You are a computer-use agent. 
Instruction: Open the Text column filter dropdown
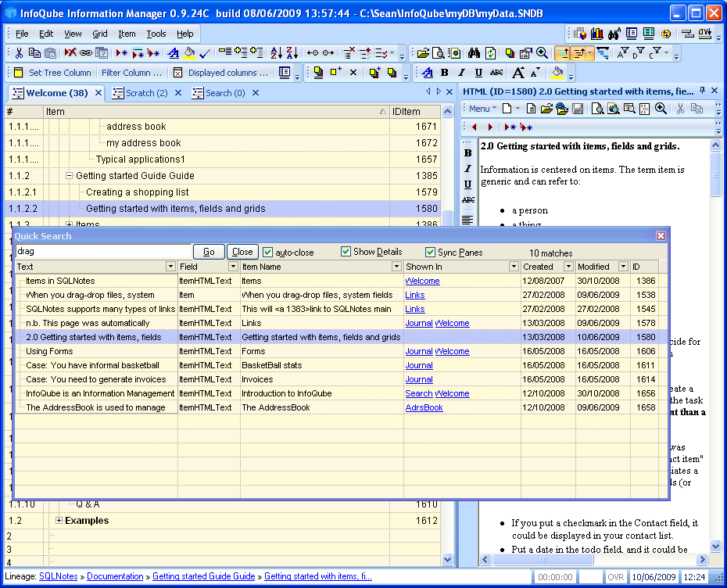(x=170, y=267)
